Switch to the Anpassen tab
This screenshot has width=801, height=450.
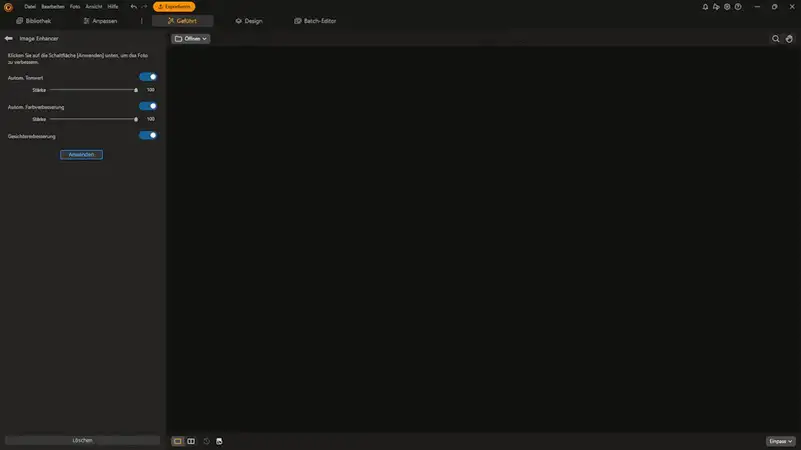coord(101,21)
